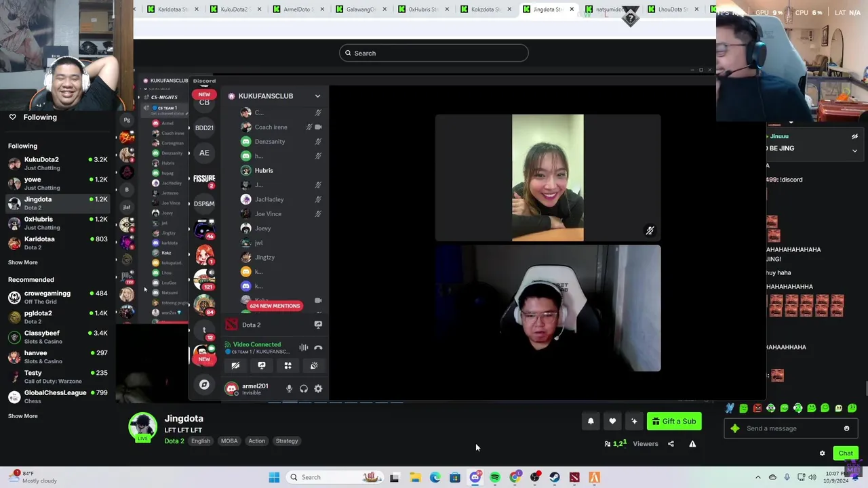Screen dimensions: 868x488
Task: Share the stream icon
Action: pos(671,444)
